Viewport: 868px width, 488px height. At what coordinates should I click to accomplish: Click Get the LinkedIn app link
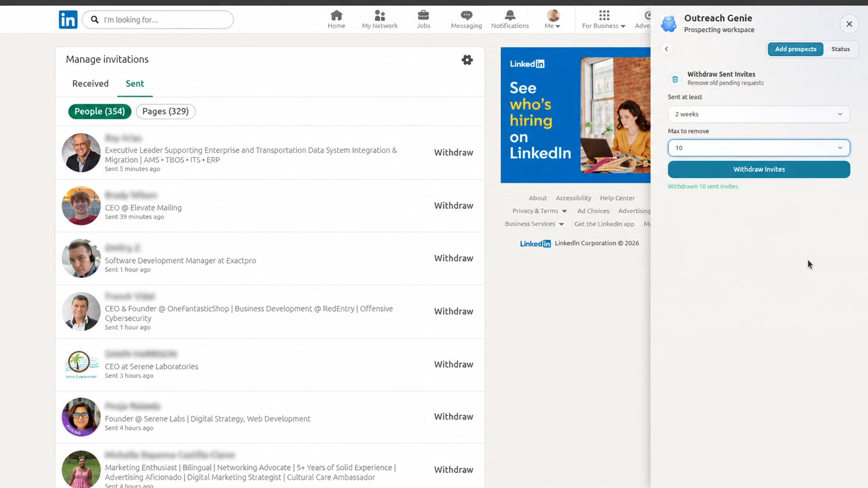click(x=604, y=224)
